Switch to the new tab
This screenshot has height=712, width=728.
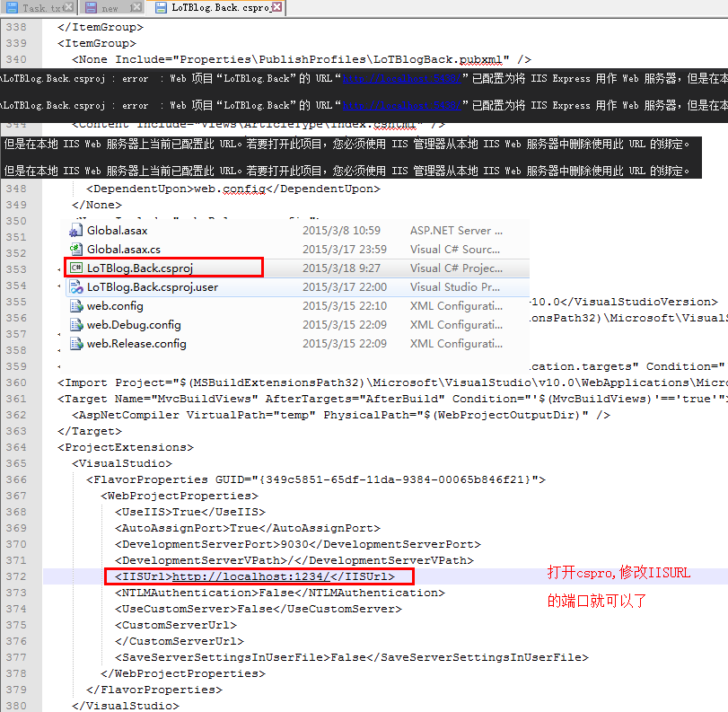(110, 8)
